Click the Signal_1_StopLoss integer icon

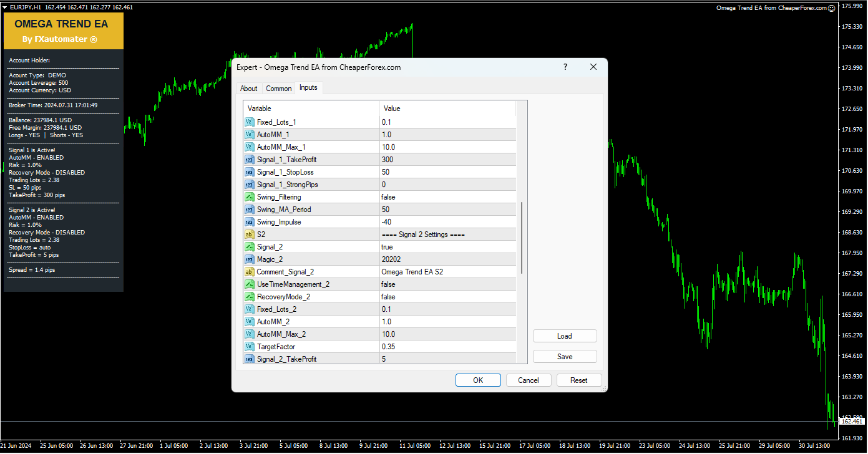249,172
